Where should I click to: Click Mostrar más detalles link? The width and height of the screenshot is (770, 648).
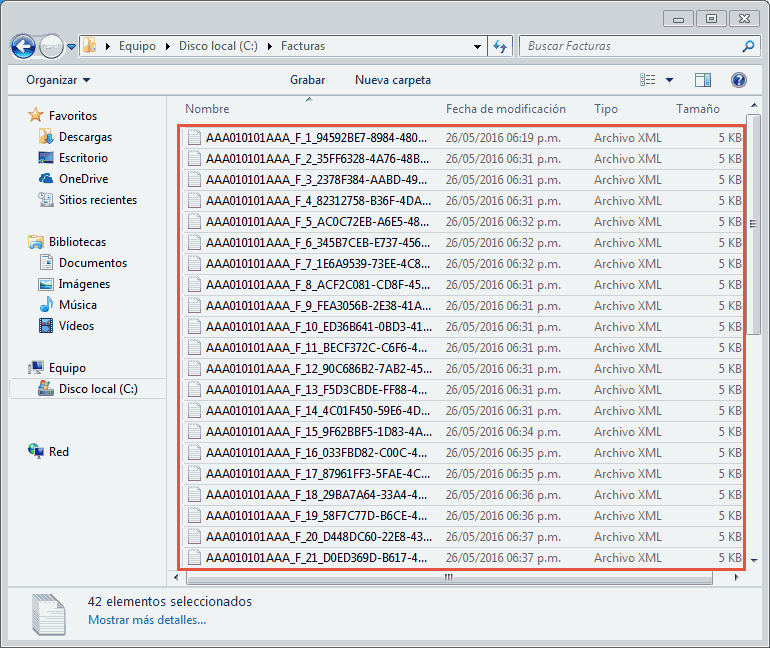[x=147, y=620]
